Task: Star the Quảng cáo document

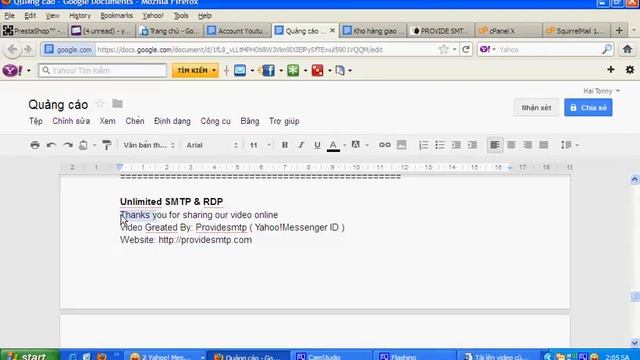Action: tap(100, 104)
